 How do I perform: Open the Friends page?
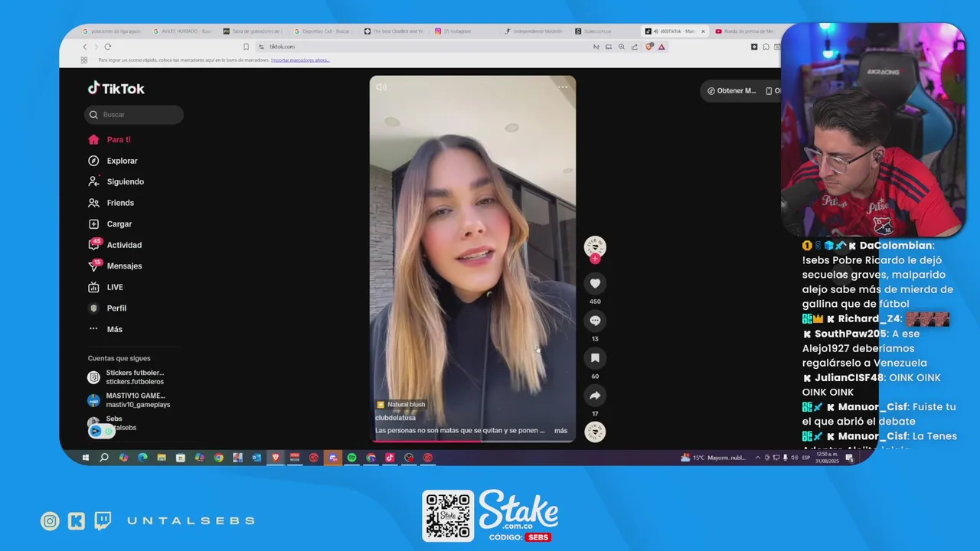[x=111, y=203]
